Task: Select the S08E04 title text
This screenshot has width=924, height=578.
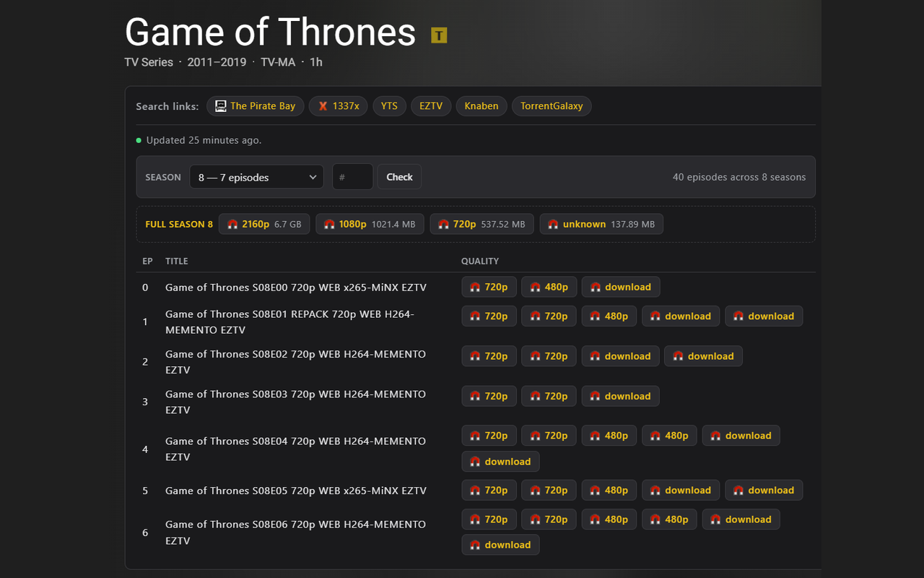Action: (x=295, y=449)
